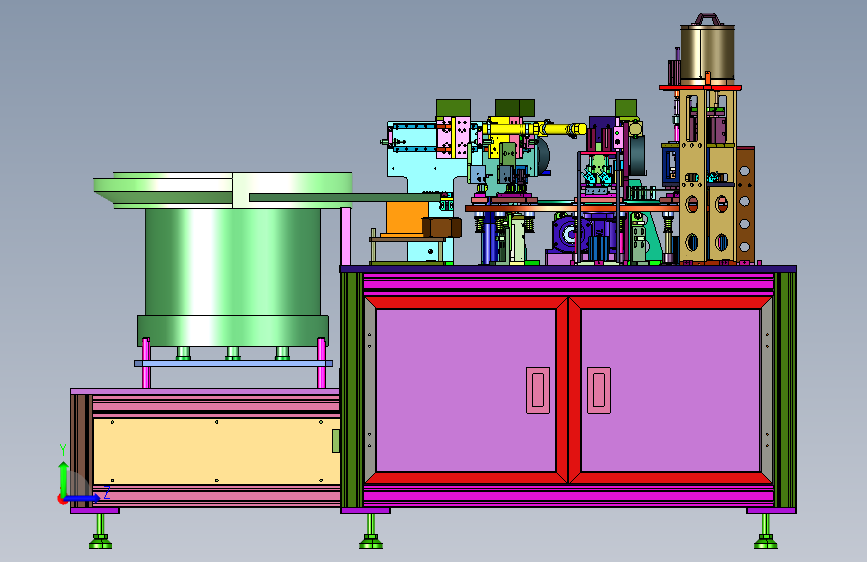Select the right cabinet door handle
The height and width of the screenshot is (562, 867).
point(598,390)
